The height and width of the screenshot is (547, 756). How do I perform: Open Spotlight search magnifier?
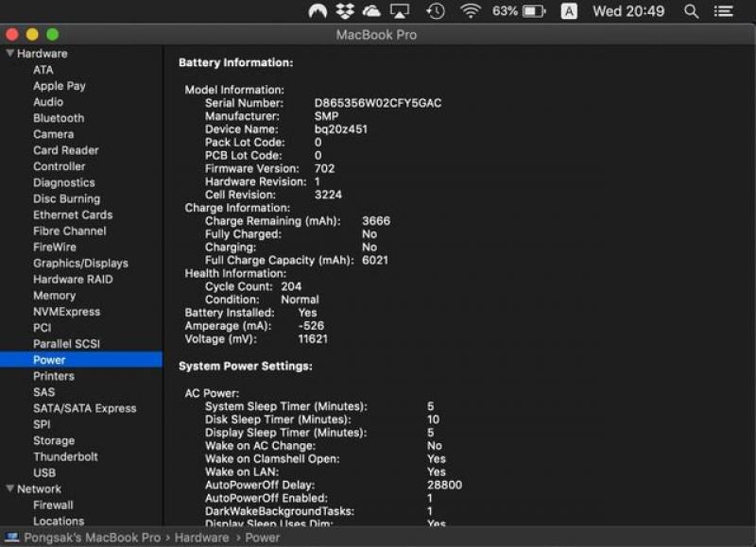pyautogui.click(x=692, y=11)
